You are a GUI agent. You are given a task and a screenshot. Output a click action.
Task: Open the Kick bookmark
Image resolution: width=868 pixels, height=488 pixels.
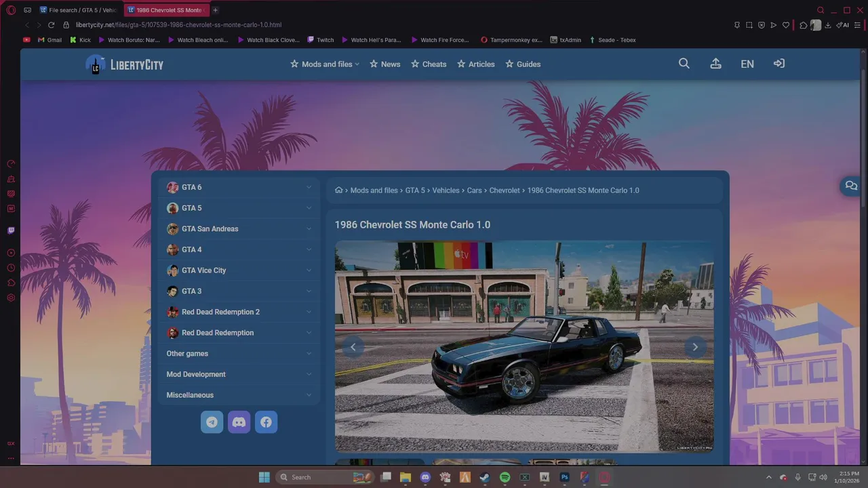pyautogui.click(x=80, y=40)
